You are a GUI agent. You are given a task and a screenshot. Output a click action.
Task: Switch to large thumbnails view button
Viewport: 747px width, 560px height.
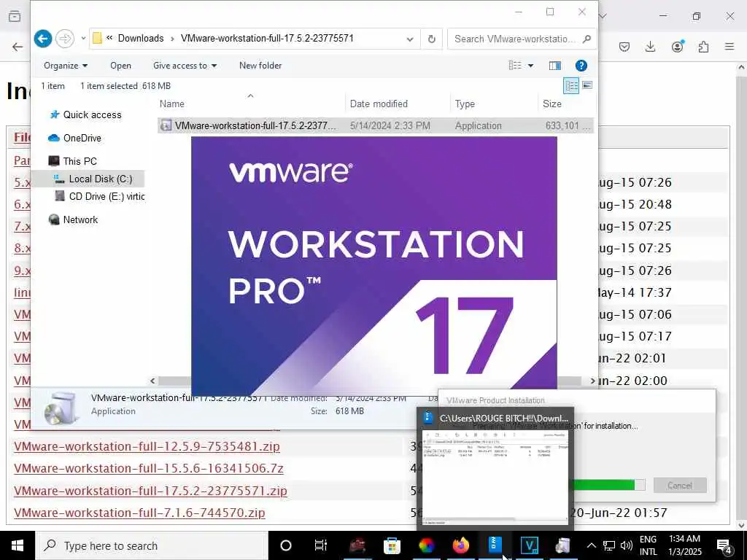[587, 85]
